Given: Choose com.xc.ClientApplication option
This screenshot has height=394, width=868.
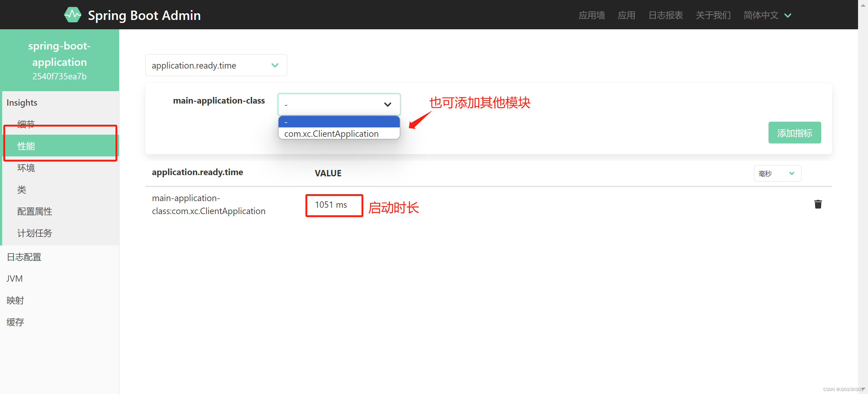Looking at the screenshot, I should click(331, 134).
